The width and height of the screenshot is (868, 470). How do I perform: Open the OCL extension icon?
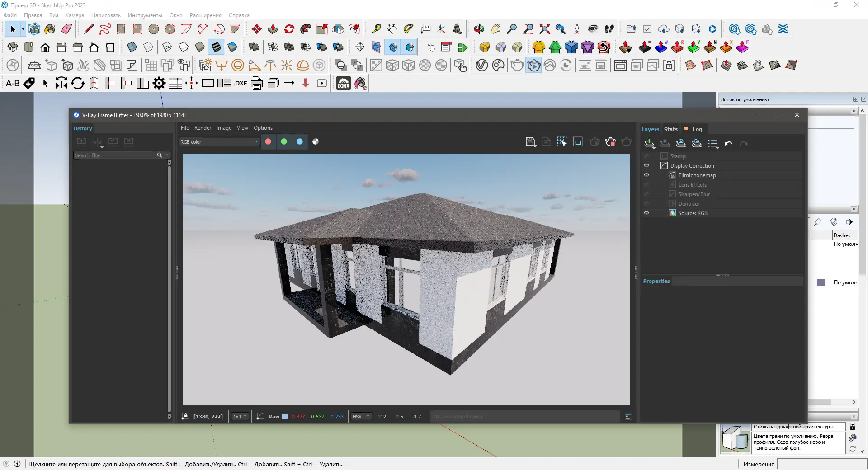(x=344, y=84)
